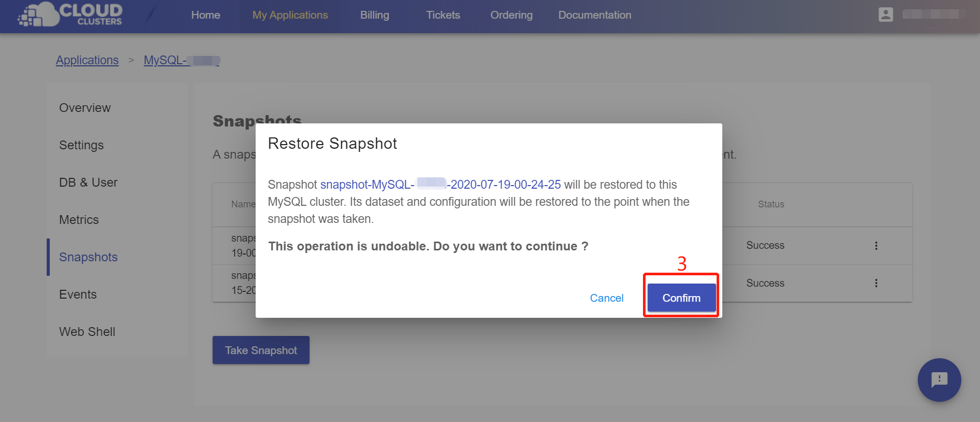Select Metrics in the sidebar

(x=79, y=220)
